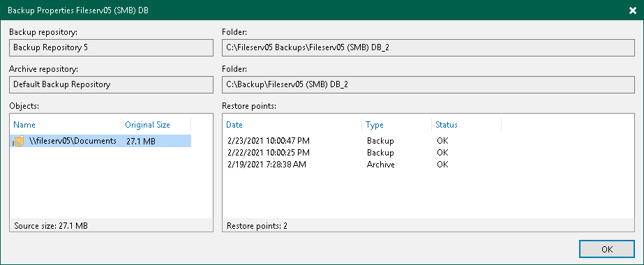Sort restore points by the Type column
The height and width of the screenshot is (265, 644).
[374, 125]
